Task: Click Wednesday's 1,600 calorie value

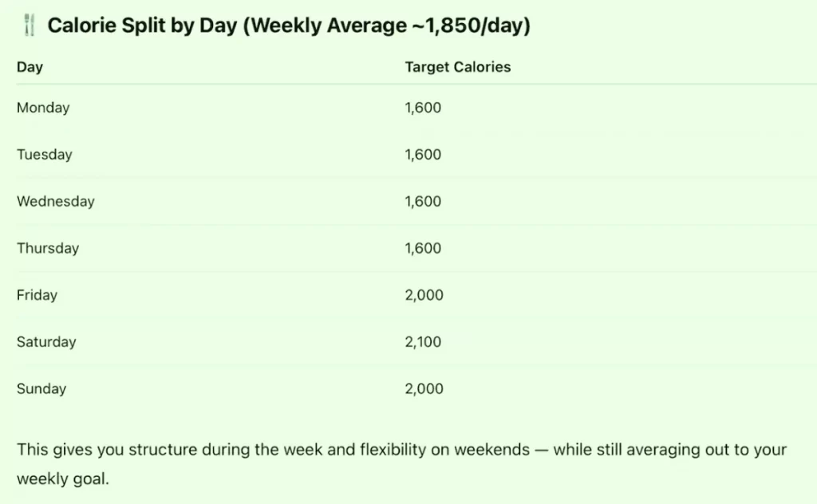Action: pos(423,202)
